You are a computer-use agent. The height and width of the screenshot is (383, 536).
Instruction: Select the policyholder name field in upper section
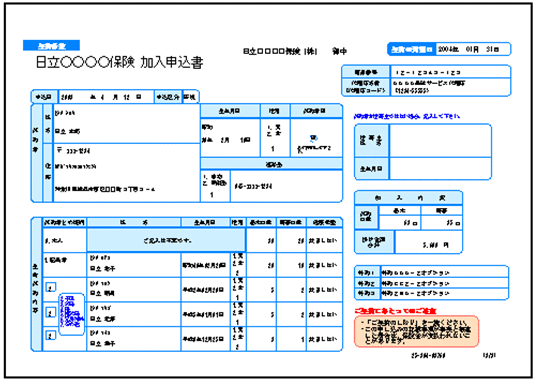(x=126, y=124)
